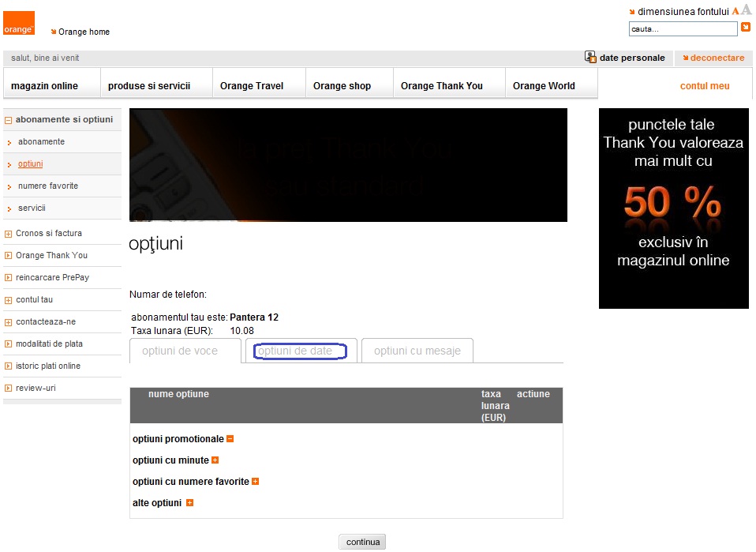Open review-uri sidebar link
Screen dimensions: 756x552
pos(36,388)
